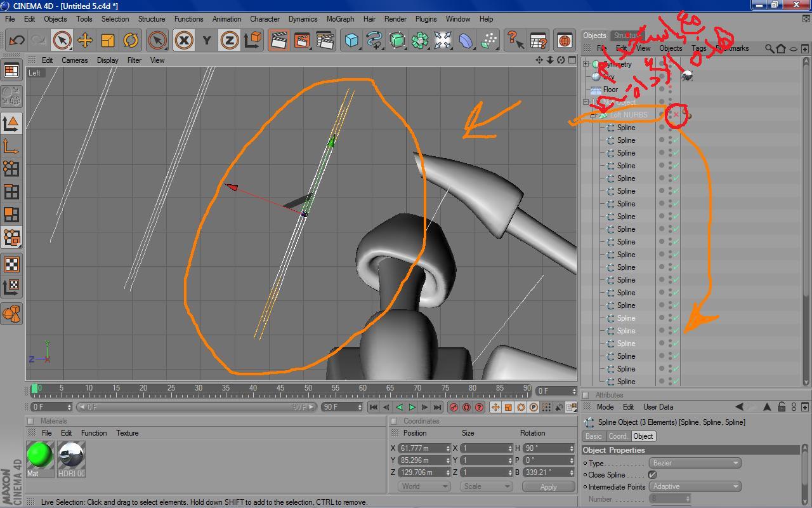
Task: Open the MoGraph menu
Action: [340, 19]
